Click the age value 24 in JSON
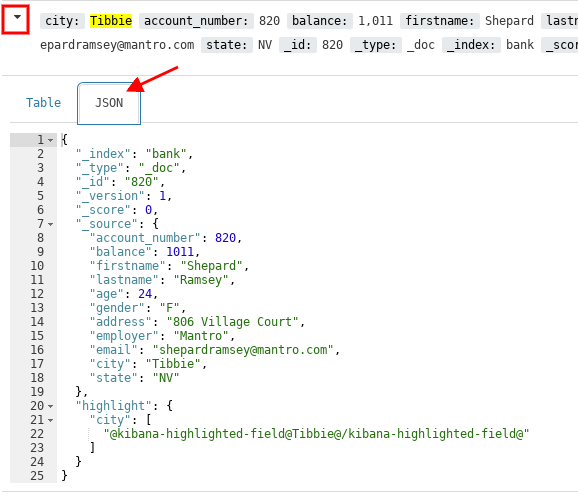Screen dimensions: 578x495 (x=145, y=294)
